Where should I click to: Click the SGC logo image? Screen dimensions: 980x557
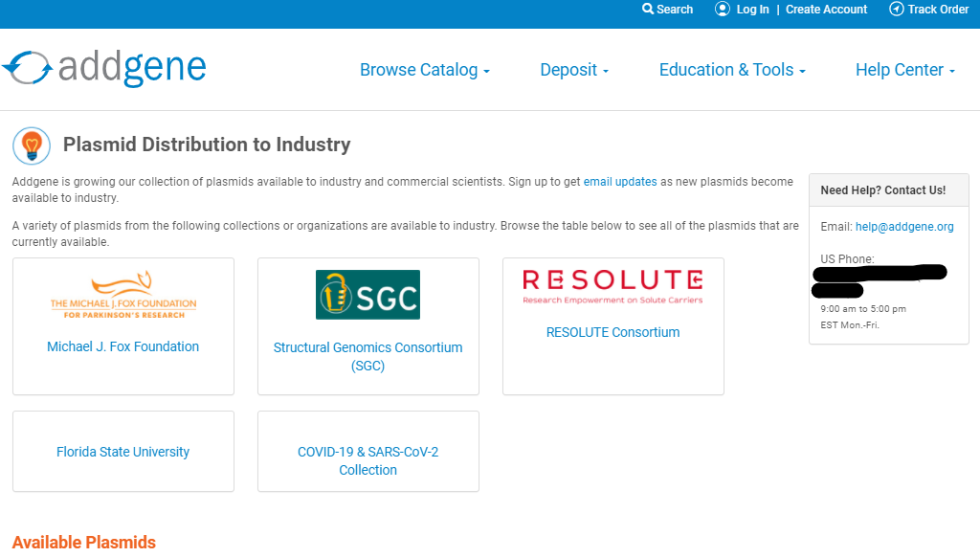pyautogui.click(x=367, y=295)
